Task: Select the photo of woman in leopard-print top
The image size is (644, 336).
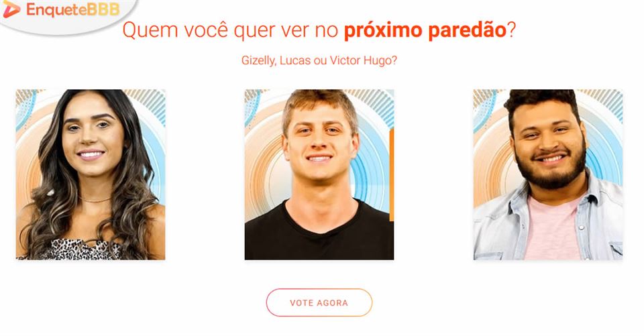Action: [91, 174]
